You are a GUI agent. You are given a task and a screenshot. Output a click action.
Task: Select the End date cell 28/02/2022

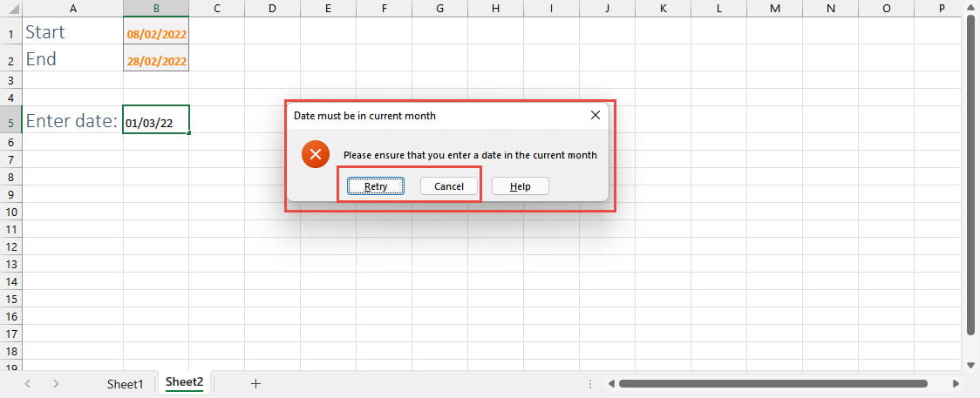156,62
